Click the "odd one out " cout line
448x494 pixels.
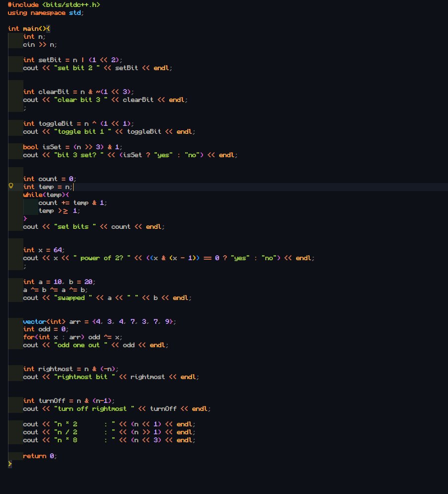pyautogui.click(x=96, y=345)
